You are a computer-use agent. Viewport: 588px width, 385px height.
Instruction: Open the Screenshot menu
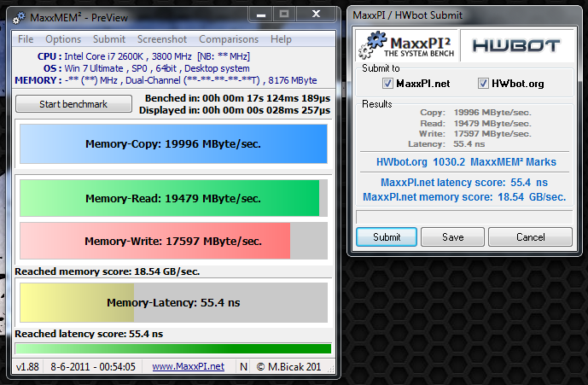(162, 39)
